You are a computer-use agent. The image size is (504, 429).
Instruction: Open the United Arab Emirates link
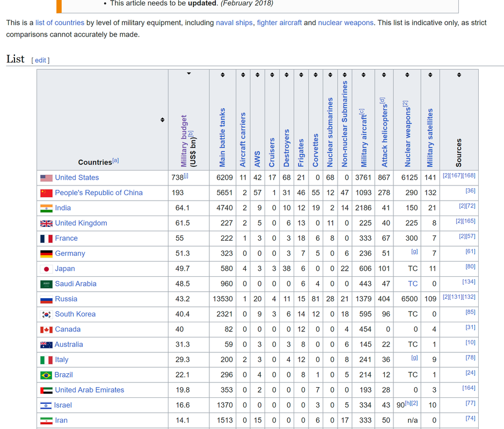pos(89,390)
